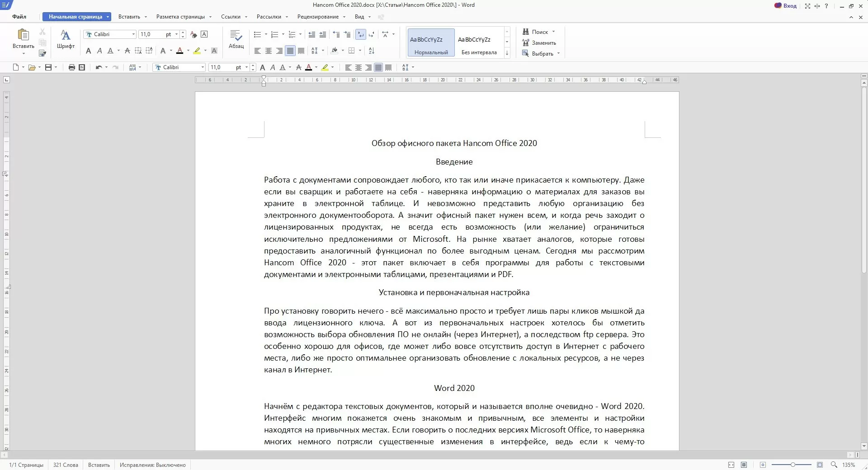868x470 pixels.
Task: Click the undo arrow icon
Action: (99, 67)
